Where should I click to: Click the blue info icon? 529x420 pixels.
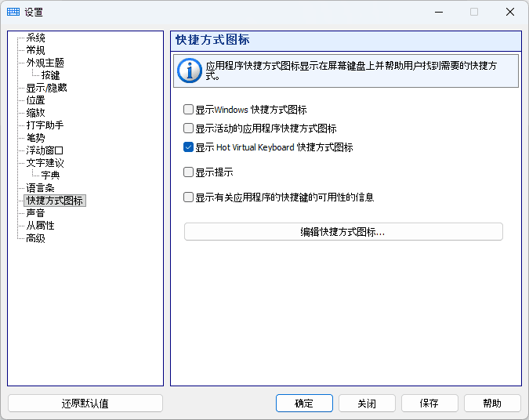point(190,71)
